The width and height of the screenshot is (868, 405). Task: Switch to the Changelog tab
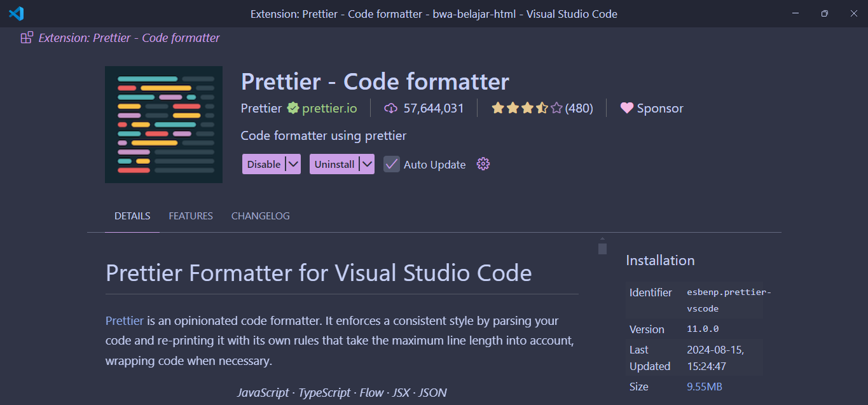pos(261,216)
